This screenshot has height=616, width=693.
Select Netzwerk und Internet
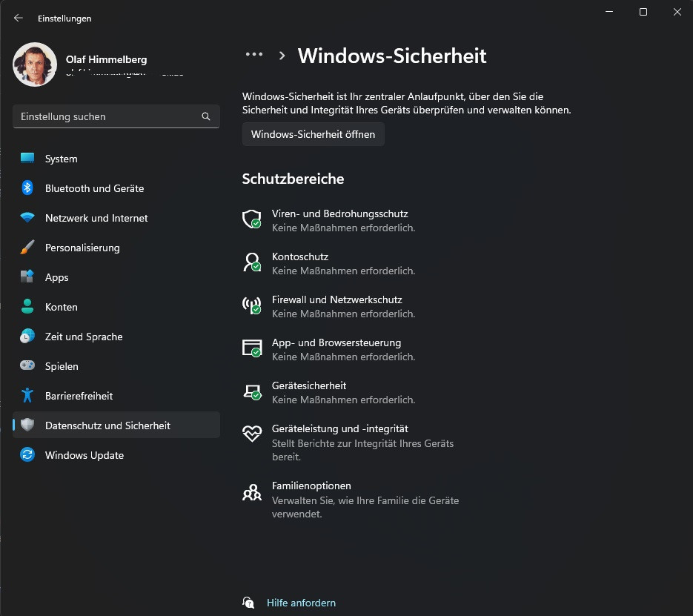coord(116,218)
